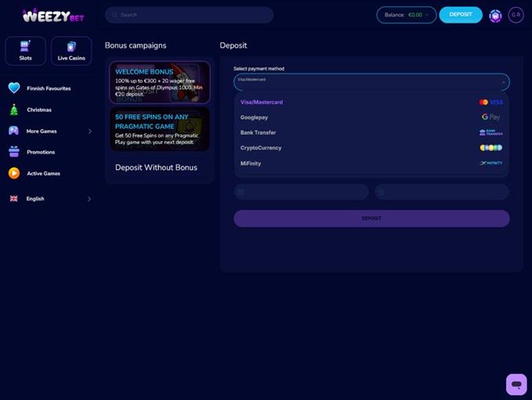Expand the Balance dropdown
Viewport: 532px width, 400px height.
click(x=406, y=15)
